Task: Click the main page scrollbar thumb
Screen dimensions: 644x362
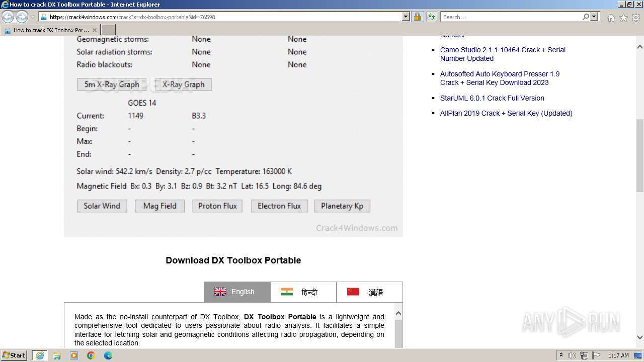Action: 640,155
